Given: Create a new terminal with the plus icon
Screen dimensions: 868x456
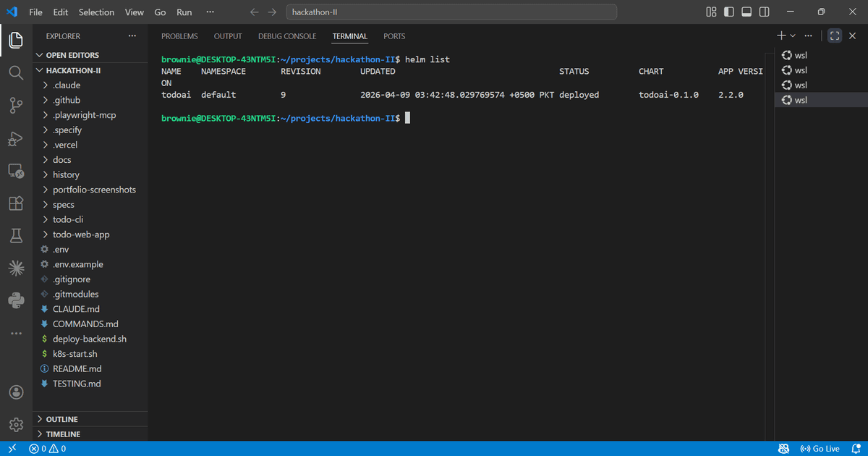Looking at the screenshot, I should (x=780, y=35).
